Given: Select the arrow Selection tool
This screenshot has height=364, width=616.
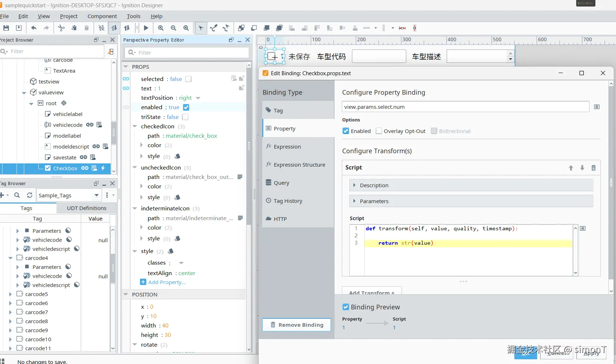Looking at the screenshot, I should 201,28.
